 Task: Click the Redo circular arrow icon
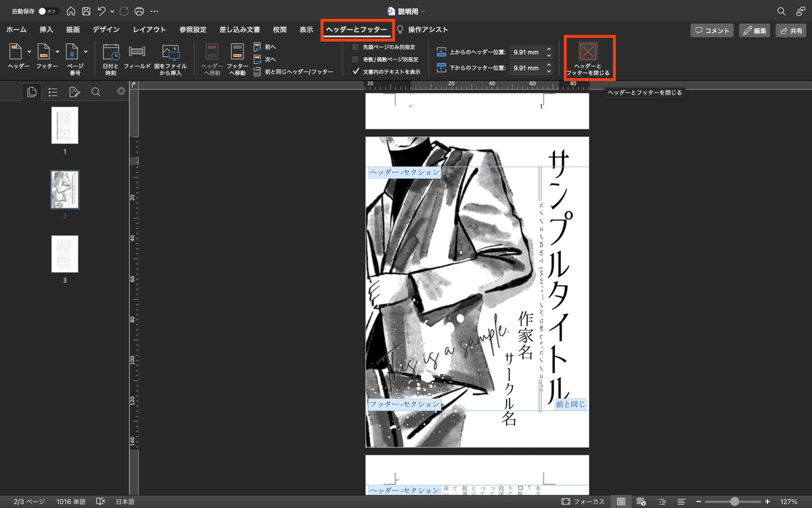(x=124, y=12)
